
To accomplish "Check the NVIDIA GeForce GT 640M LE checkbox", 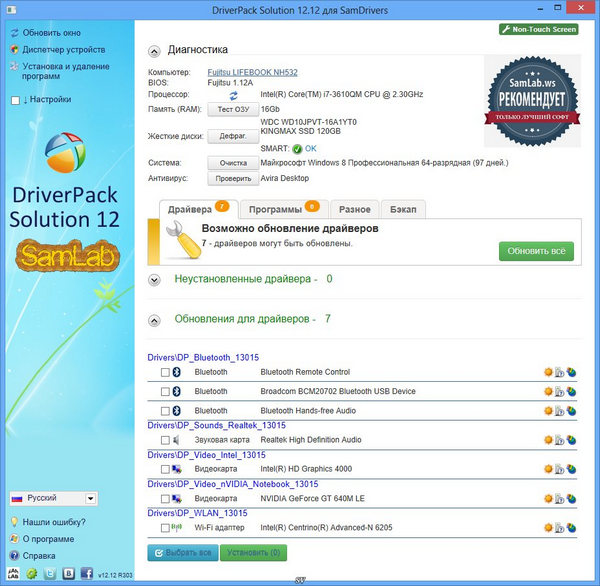I will (165, 499).
